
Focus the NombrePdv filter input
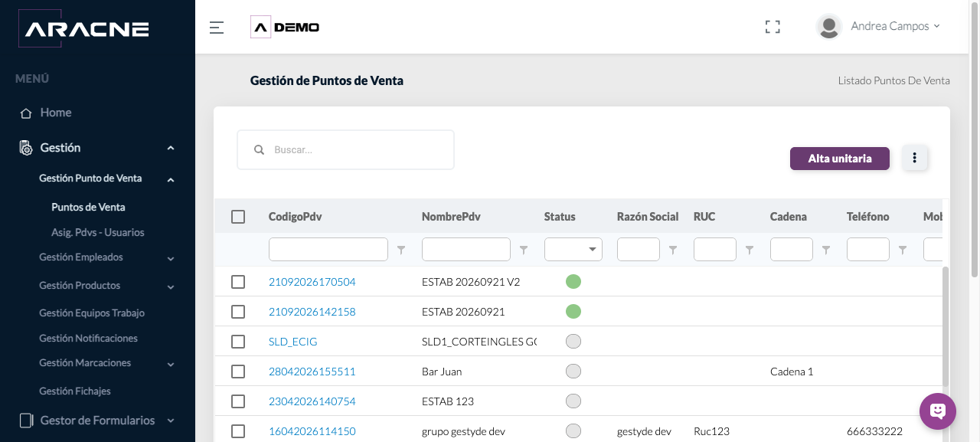click(466, 250)
